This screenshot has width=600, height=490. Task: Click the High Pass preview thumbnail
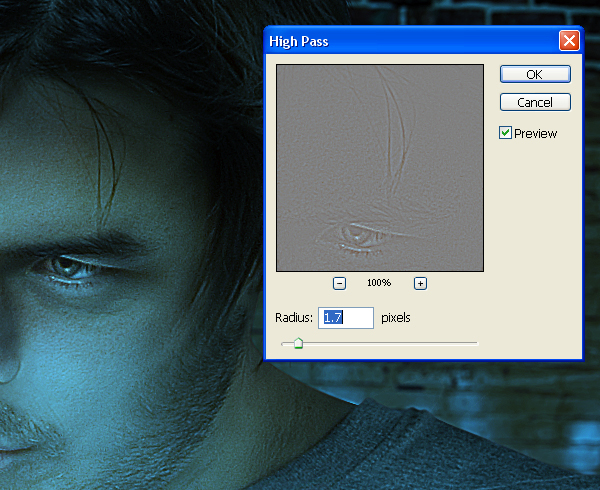tap(380, 168)
